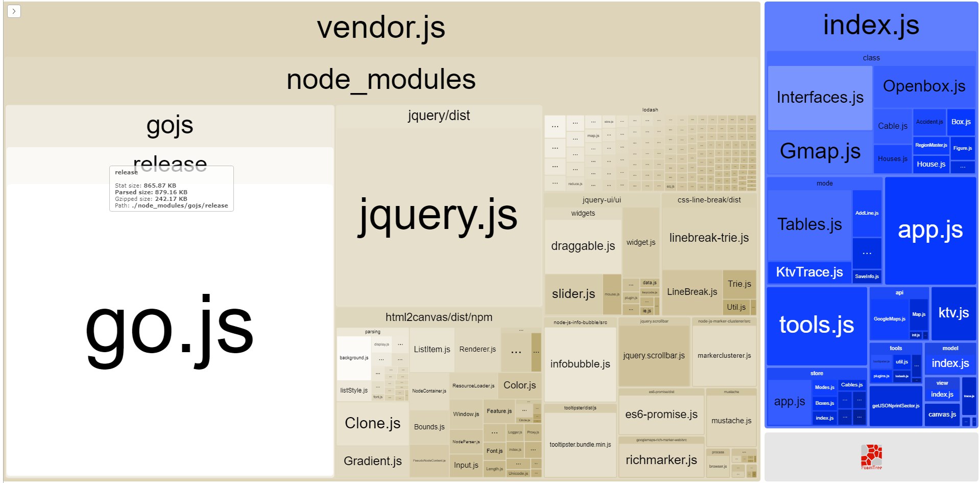The width and height of the screenshot is (980, 483).
Task: Click the gojs folder label
Action: [x=170, y=125]
